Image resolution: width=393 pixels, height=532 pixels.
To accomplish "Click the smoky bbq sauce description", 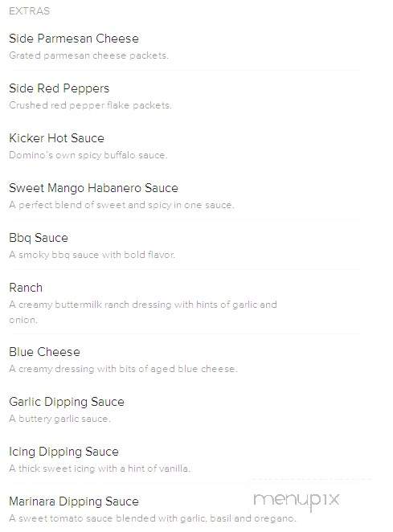I will tap(92, 255).
